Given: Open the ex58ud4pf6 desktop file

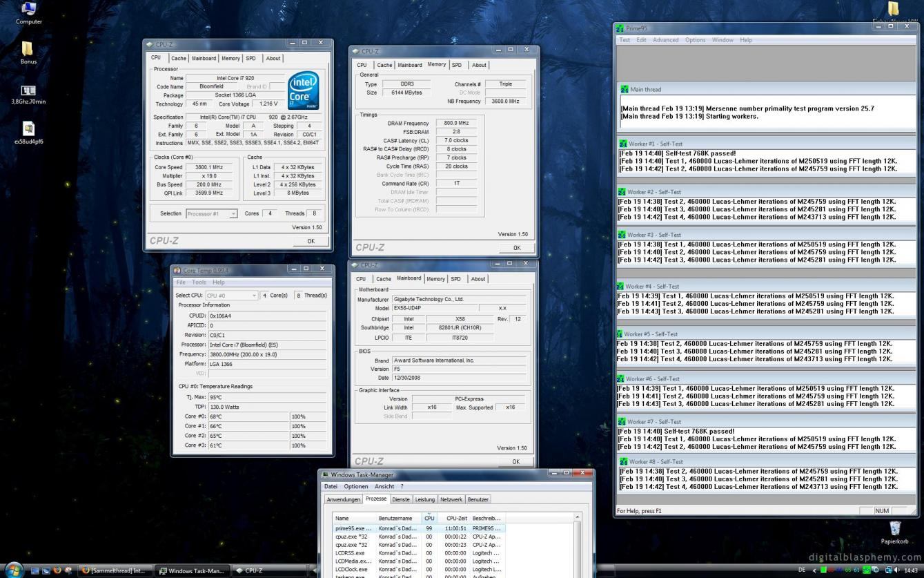Looking at the screenshot, I should [x=28, y=133].
